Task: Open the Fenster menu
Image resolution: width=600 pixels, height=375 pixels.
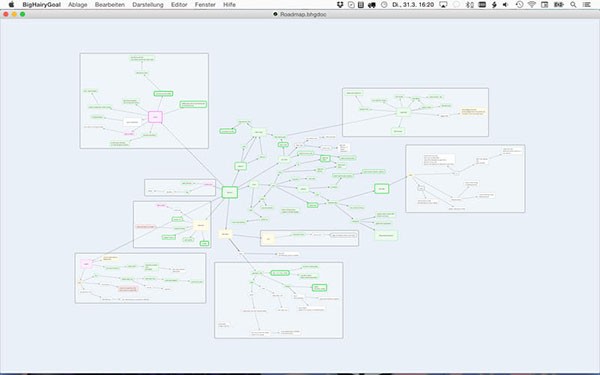Action: click(205, 5)
